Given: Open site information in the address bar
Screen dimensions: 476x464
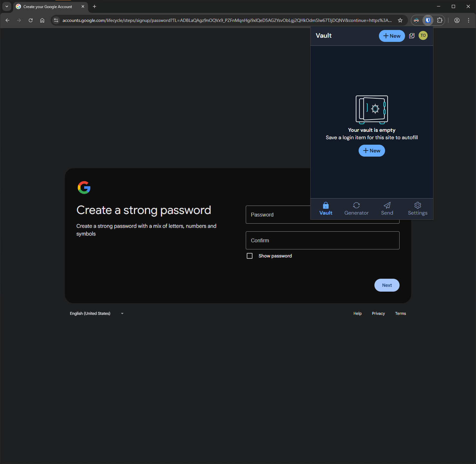Looking at the screenshot, I should (x=56, y=20).
